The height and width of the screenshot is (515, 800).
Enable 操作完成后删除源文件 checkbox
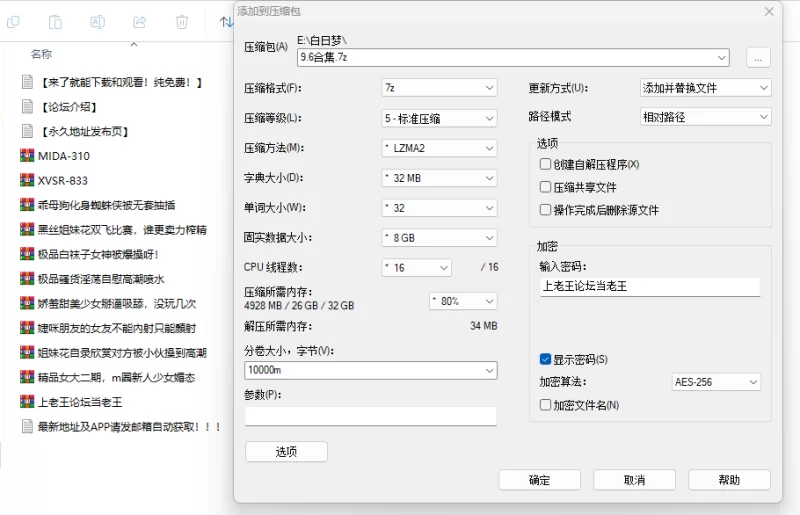(545, 210)
